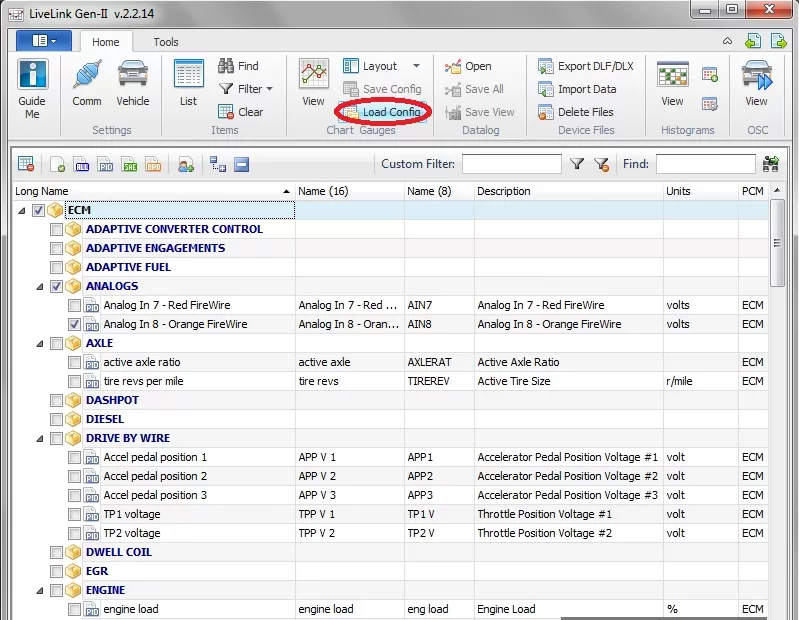Switch to the Tools tab
This screenshot has width=799, height=620.
tap(166, 42)
